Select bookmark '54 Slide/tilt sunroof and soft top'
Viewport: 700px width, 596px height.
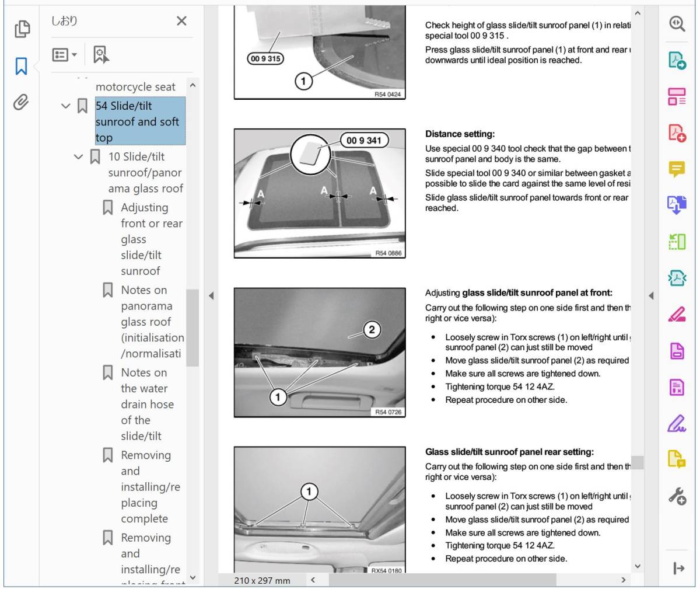140,121
